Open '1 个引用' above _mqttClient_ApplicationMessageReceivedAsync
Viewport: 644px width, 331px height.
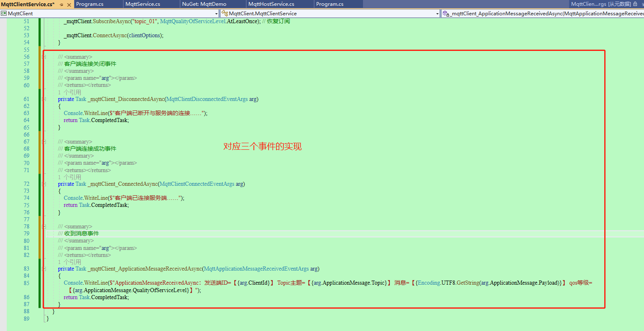[70, 262]
